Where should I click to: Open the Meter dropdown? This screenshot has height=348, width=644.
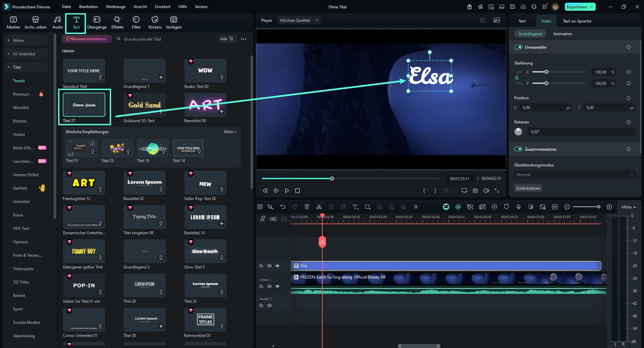(x=628, y=207)
